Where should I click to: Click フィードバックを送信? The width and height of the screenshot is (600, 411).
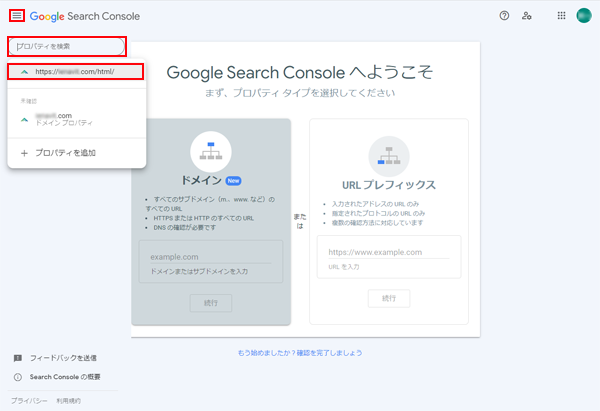point(63,358)
